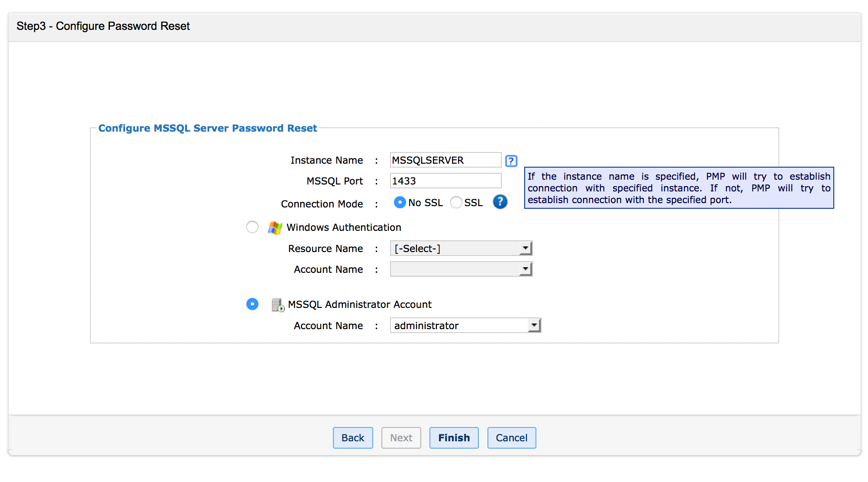This screenshot has height=482, width=868.
Task: Open the Resource Name dropdown
Action: (461, 249)
